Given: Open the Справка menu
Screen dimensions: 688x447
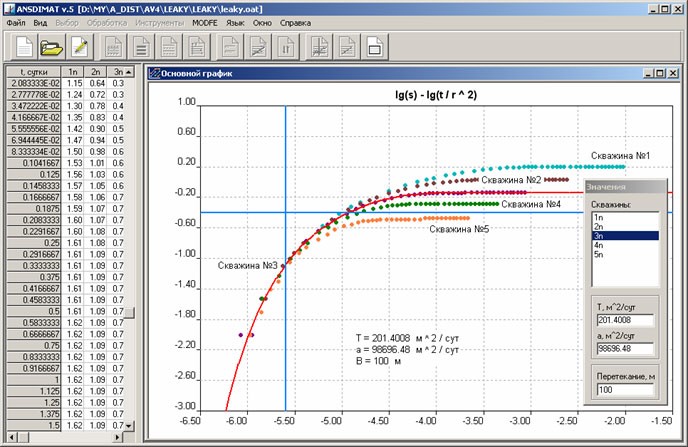Looking at the screenshot, I should point(295,23).
